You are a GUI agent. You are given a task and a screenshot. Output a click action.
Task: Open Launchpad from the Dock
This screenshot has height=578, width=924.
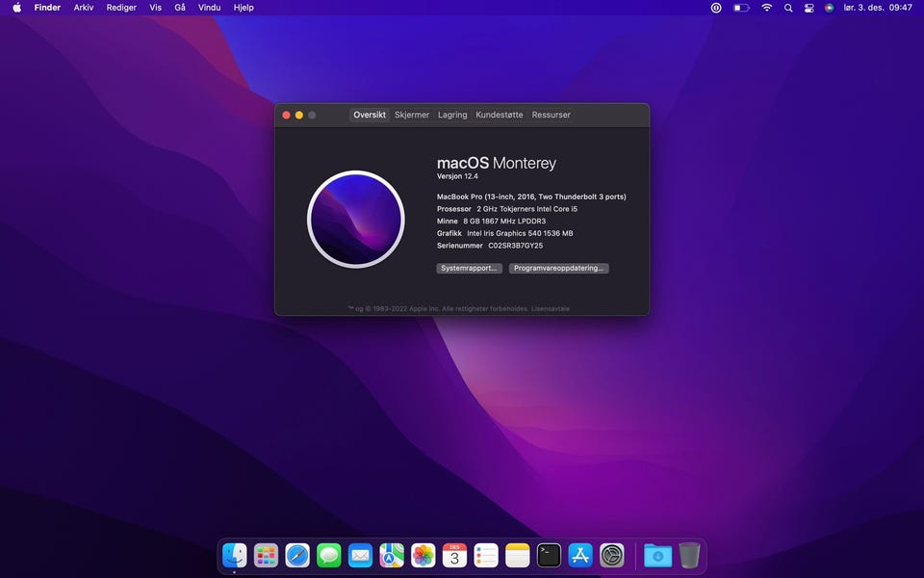266,555
